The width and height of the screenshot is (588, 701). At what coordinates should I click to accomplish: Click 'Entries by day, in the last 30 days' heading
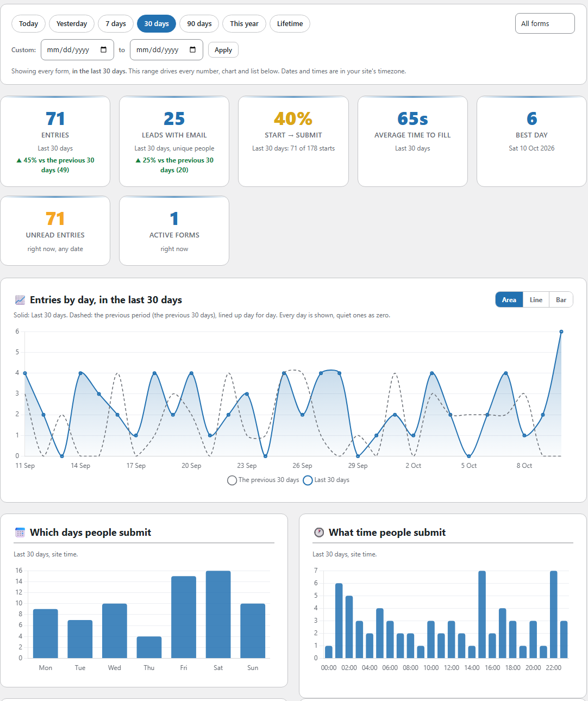click(x=106, y=300)
